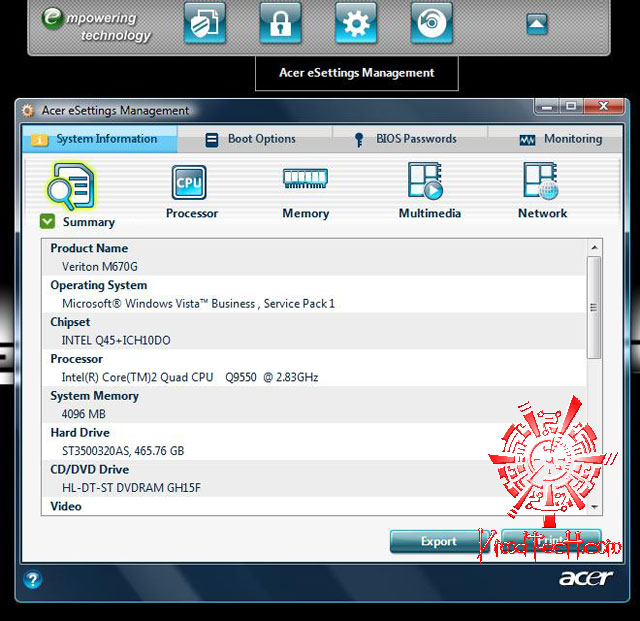Click the 'Product Name' heading
The height and width of the screenshot is (621, 640).
89,248
